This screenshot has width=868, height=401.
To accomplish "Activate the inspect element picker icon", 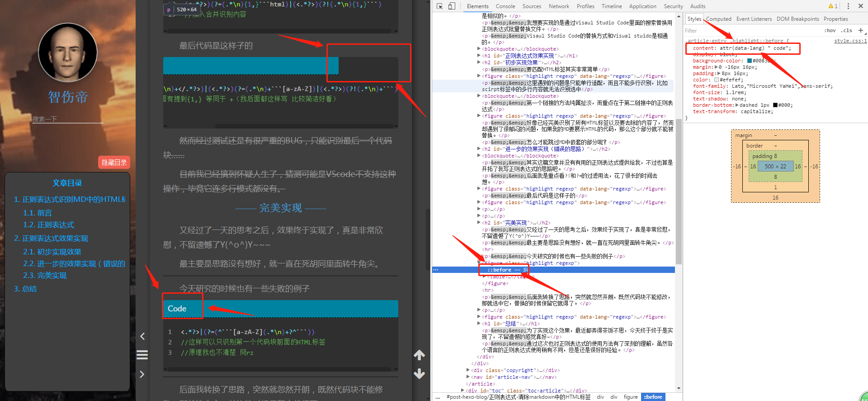I will pyautogui.click(x=439, y=6).
